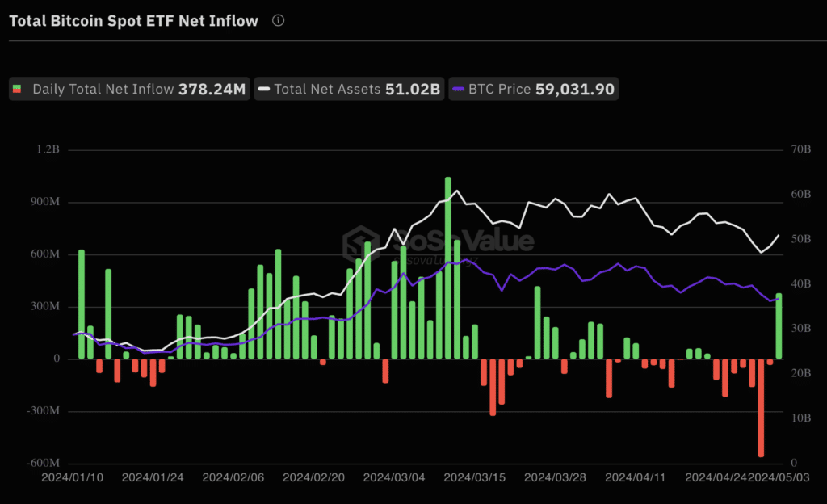Click the 20B right axis label
Viewport: 827px width, 504px height.
[800, 373]
